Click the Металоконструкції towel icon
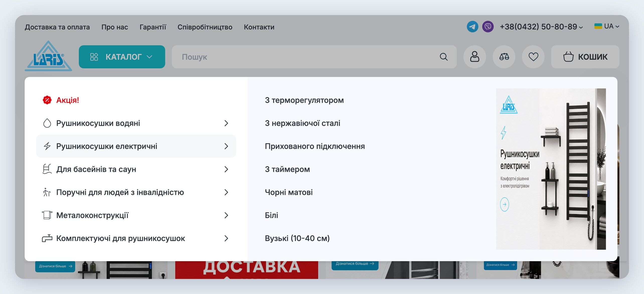644x294 pixels. [x=47, y=215]
